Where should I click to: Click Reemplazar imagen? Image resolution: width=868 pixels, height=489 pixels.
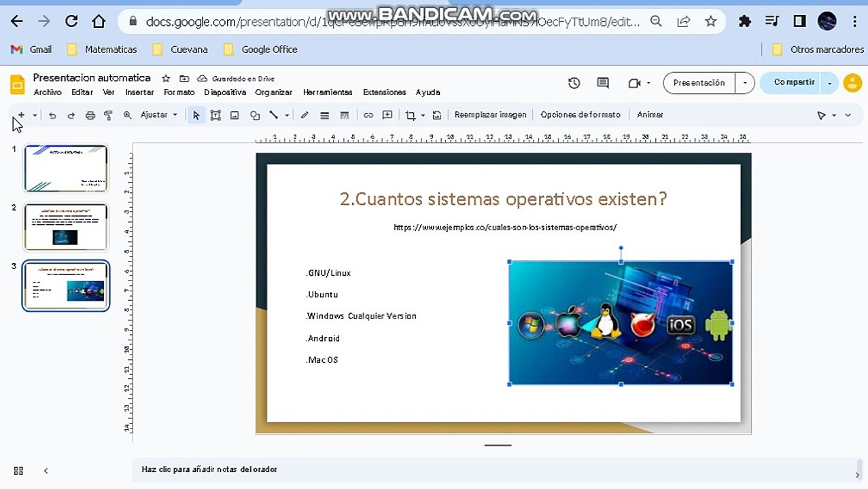(490, 115)
